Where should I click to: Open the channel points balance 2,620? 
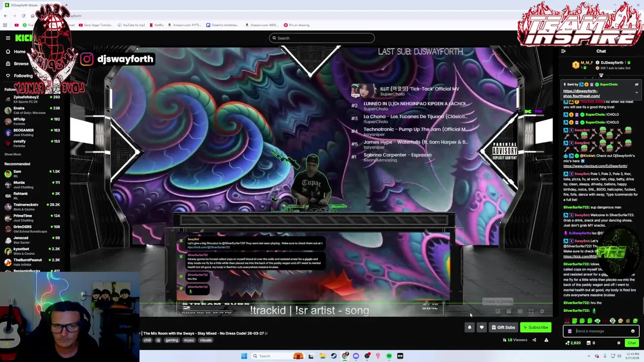coord(573,343)
